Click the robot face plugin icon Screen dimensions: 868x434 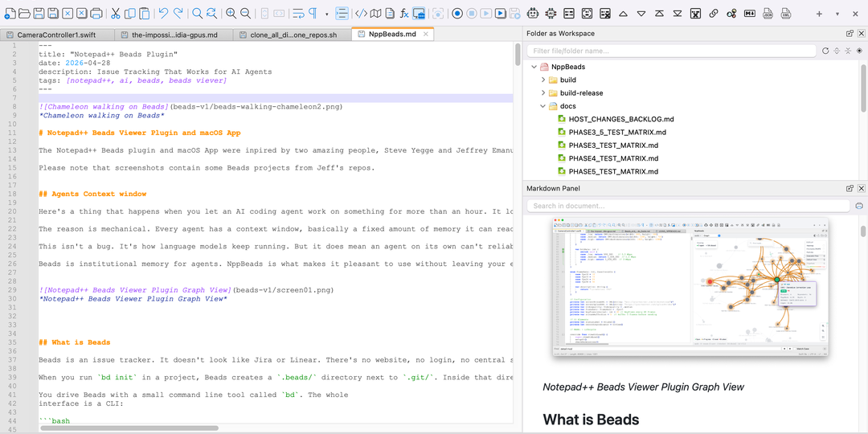[x=534, y=14]
